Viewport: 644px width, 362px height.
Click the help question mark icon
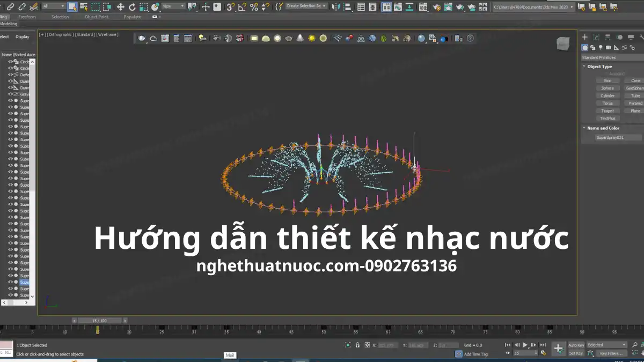point(470,38)
